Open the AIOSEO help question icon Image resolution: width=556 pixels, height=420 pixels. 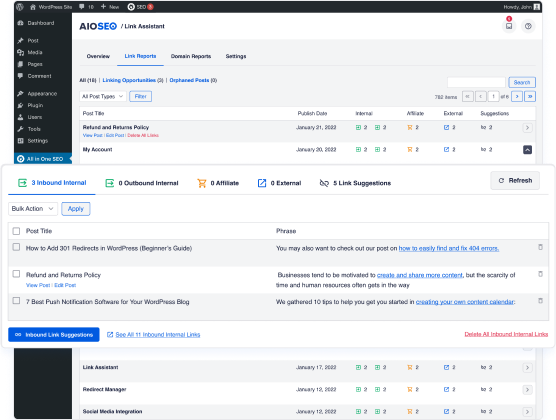click(x=528, y=26)
